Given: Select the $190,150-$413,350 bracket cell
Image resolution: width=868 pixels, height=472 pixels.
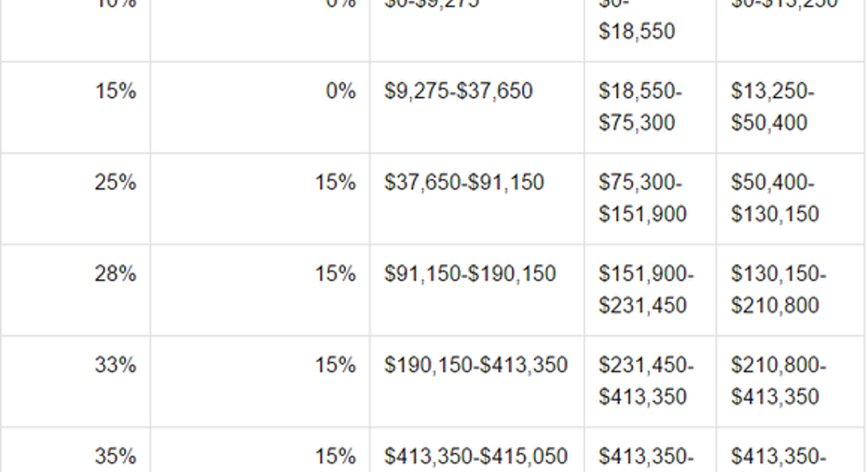Looking at the screenshot, I should click(x=475, y=366).
